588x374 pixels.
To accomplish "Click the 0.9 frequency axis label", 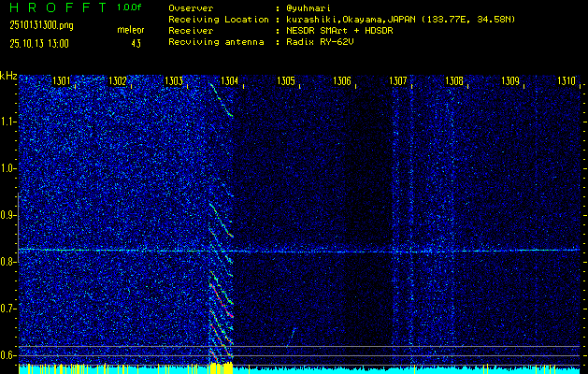I will [7, 215].
